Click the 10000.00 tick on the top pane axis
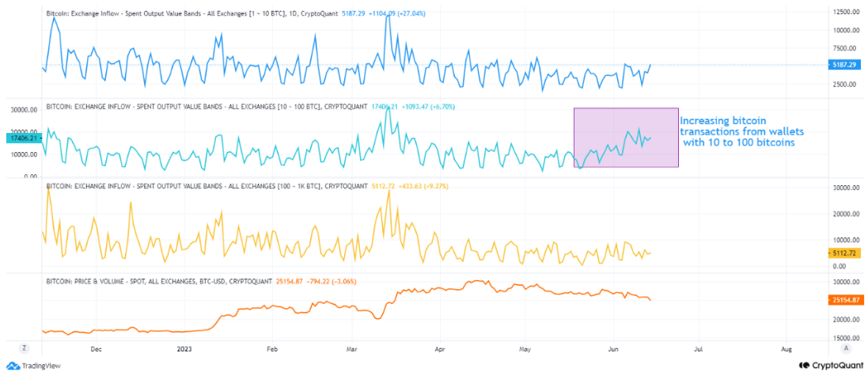 coord(846,30)
